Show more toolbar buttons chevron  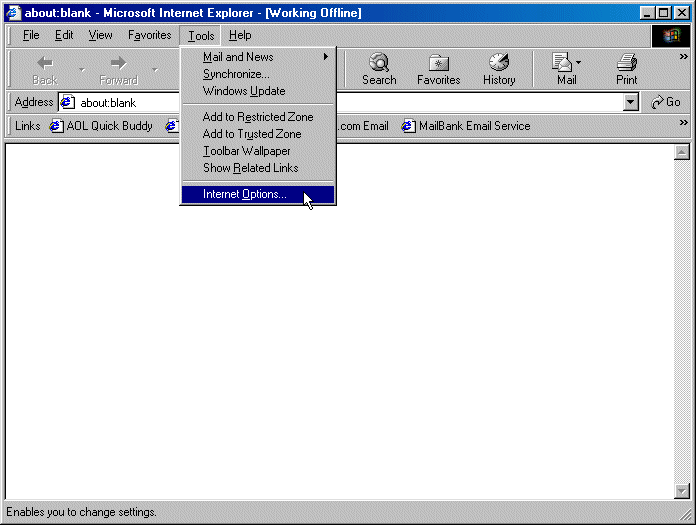pos(684,56)
